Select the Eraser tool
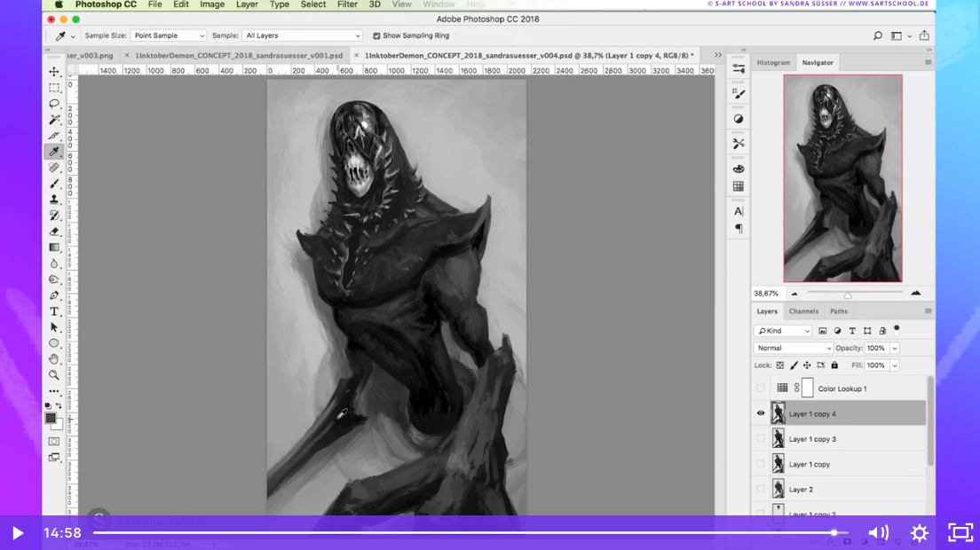 54,232
